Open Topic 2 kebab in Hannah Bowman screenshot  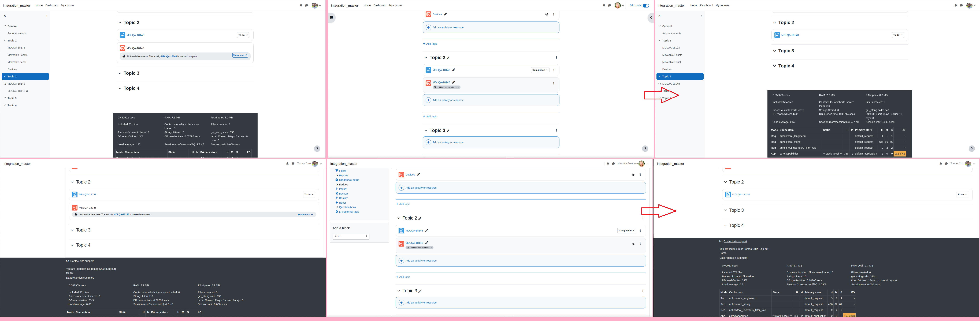[643, 218]
